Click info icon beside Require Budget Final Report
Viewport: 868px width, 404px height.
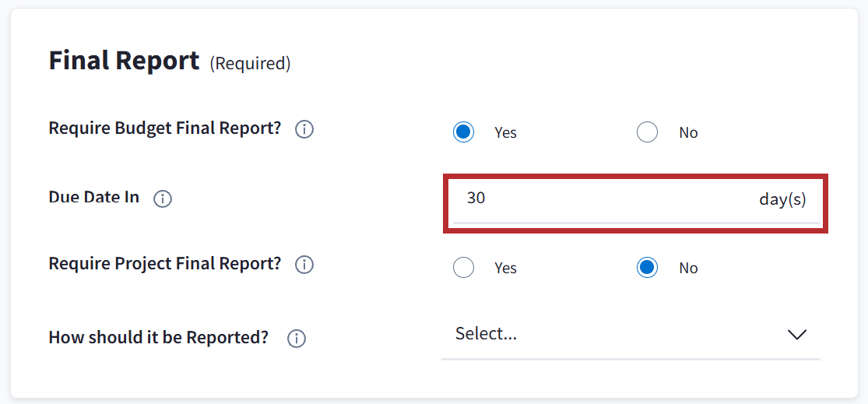coord(304,129)
